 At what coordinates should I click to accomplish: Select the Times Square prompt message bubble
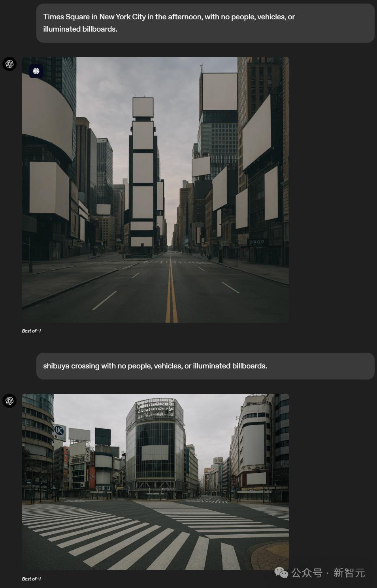[x=205, y=23]
